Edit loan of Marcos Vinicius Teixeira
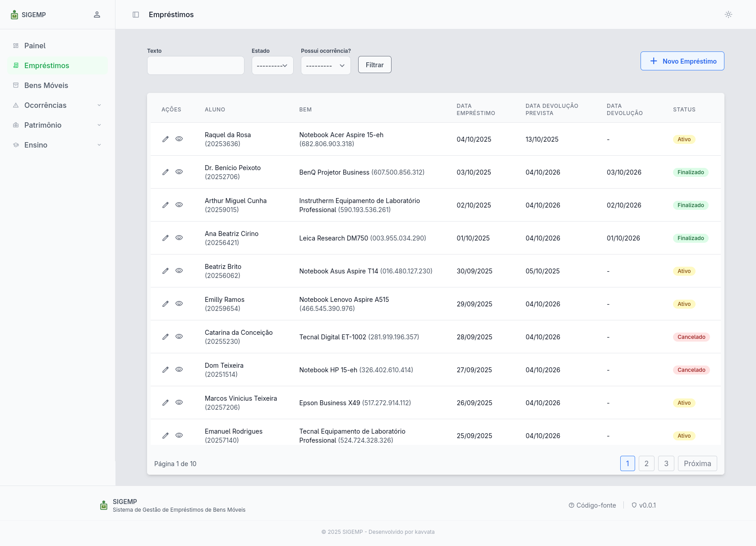 click(x=166, y=403)
